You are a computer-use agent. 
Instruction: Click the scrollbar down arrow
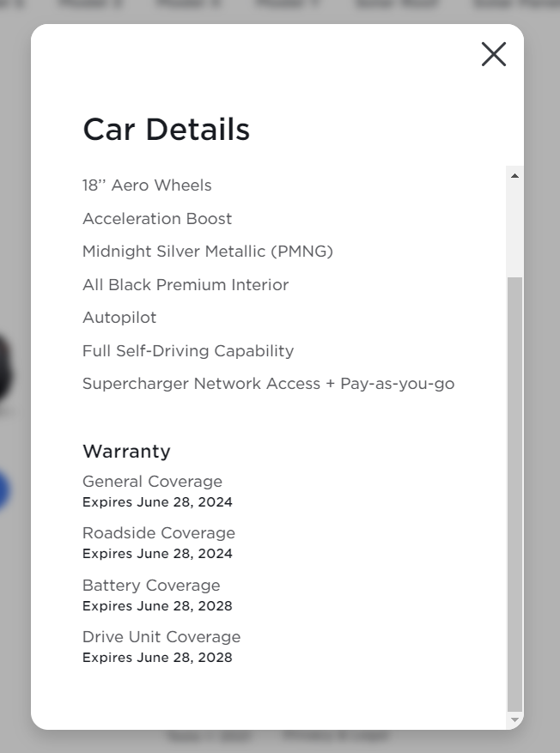pos(514,720)
